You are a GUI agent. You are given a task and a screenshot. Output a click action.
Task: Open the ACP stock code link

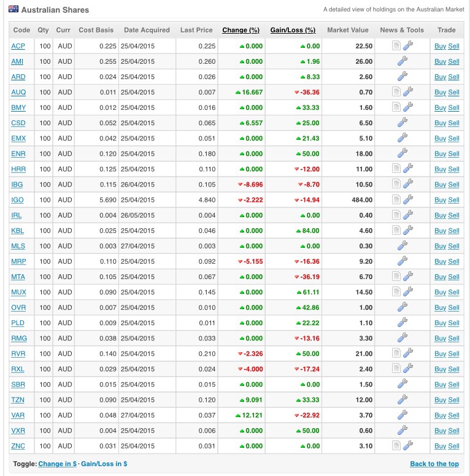click(18, 46)
